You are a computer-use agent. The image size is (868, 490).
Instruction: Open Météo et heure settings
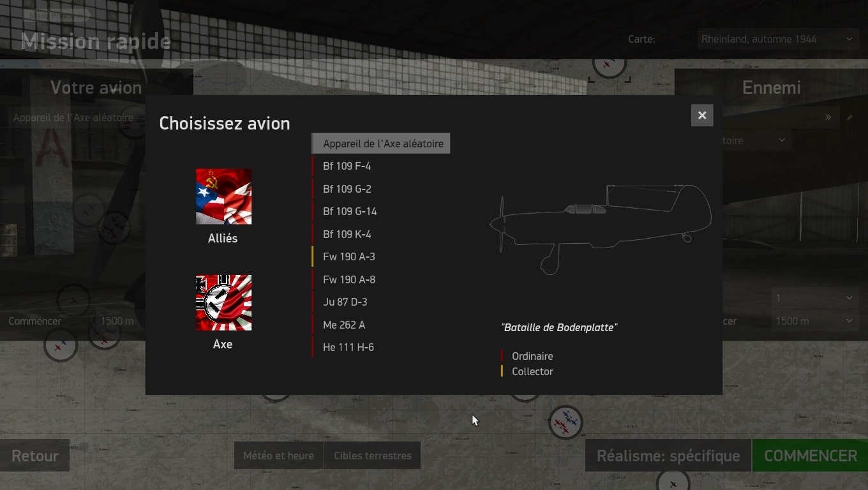pyautogui.click(x=279, y=456)
